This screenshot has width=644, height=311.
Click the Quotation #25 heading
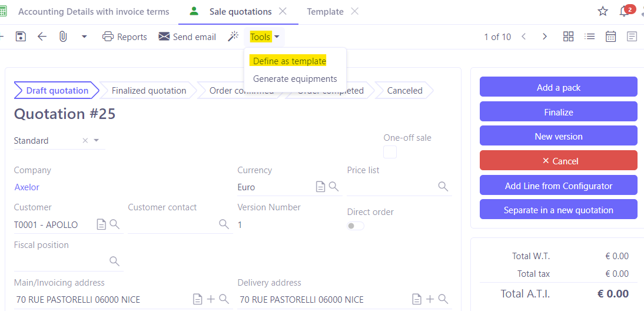pyautogui.click(x=65, y=114)
